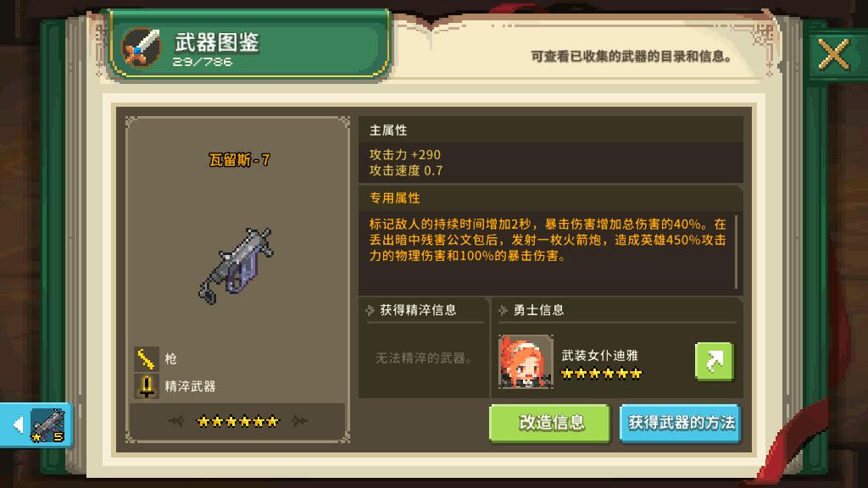Click the green arrow beside 武装女仆迪雅
Screen dimensions: 868x488
[714, 361]
